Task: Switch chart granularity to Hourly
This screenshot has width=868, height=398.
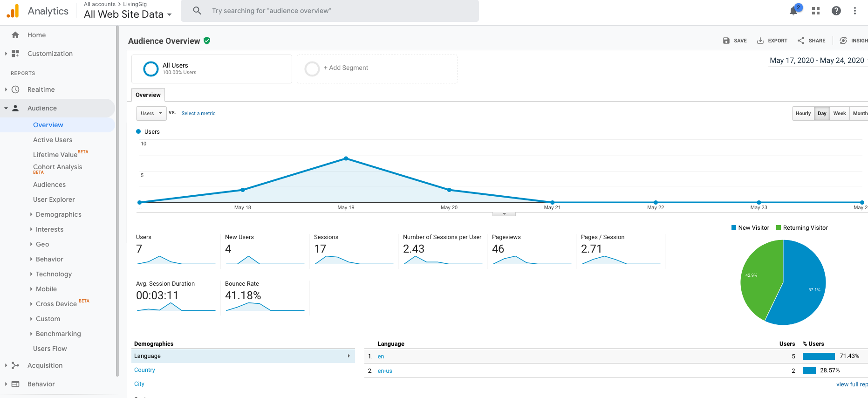Action: pos(803,113)
